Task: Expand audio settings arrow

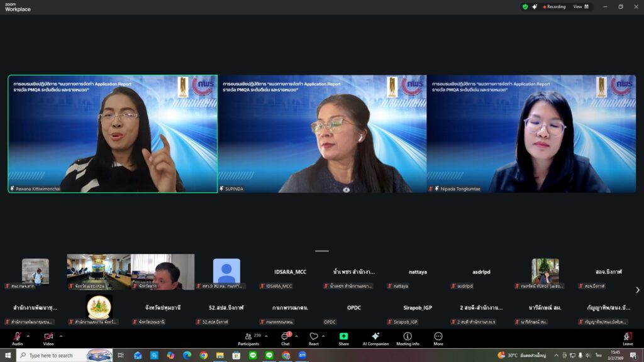Action: click(30, 336)
